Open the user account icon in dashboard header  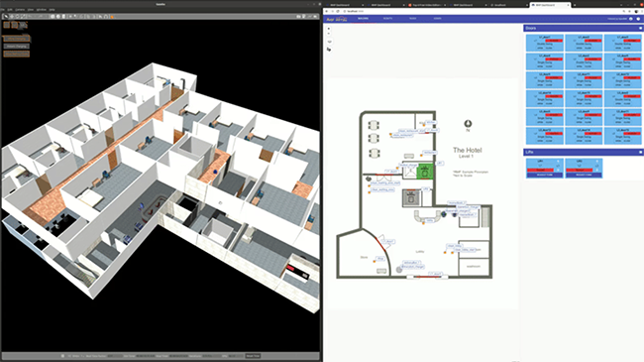pos(638,19)
